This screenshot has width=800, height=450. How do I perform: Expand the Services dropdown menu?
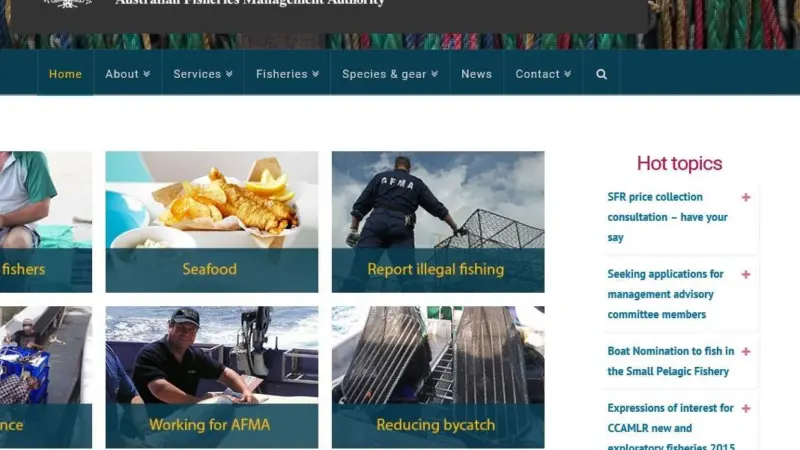click(203, 74)
